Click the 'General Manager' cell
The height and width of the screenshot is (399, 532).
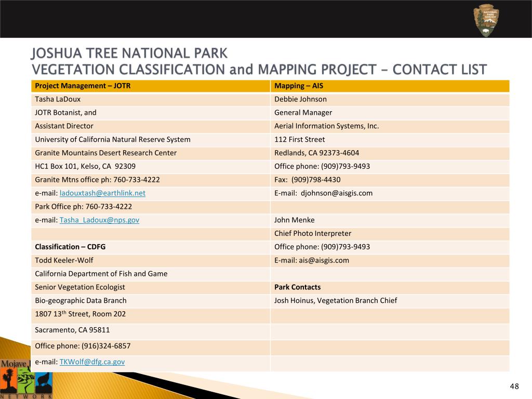390,113
